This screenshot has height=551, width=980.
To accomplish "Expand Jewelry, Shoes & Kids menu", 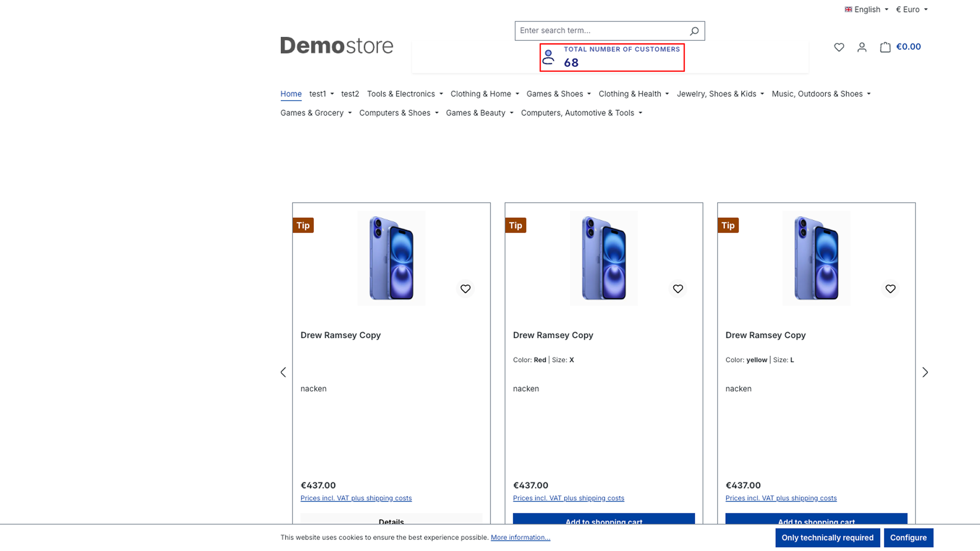I will (x=721, y=94).
